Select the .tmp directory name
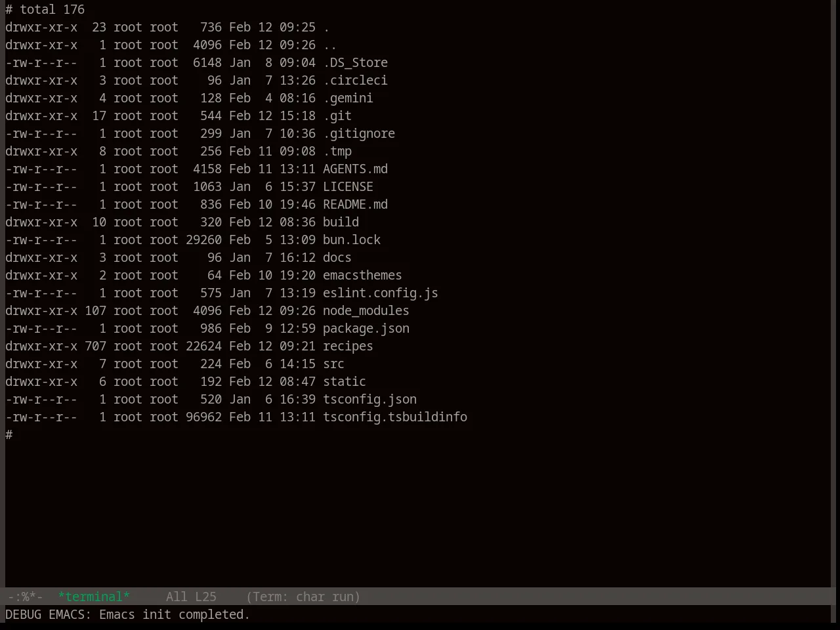Screen dimensions: 840x630 tap(337, 151)
